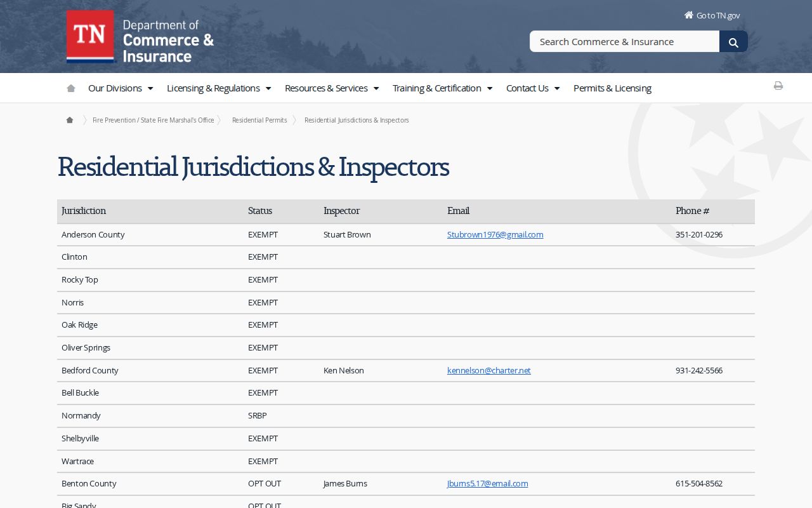Email James Burns at Jburns5.17@email.com
Viewport: 812px width, 508px height.
[x=487, y=483]
